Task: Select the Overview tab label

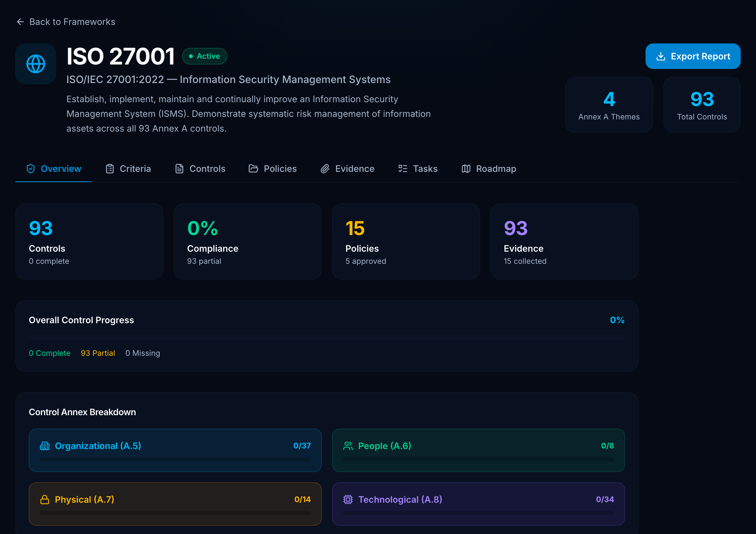Action: pyautogui.click(x=61, y=169)
